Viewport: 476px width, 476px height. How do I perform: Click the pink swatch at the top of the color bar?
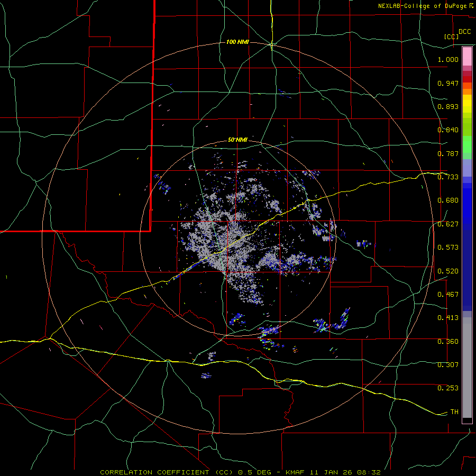(467, 56)
